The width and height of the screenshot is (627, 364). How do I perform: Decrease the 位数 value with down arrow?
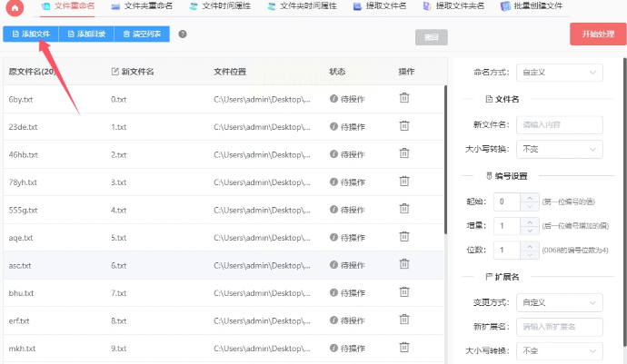[530, 254]
